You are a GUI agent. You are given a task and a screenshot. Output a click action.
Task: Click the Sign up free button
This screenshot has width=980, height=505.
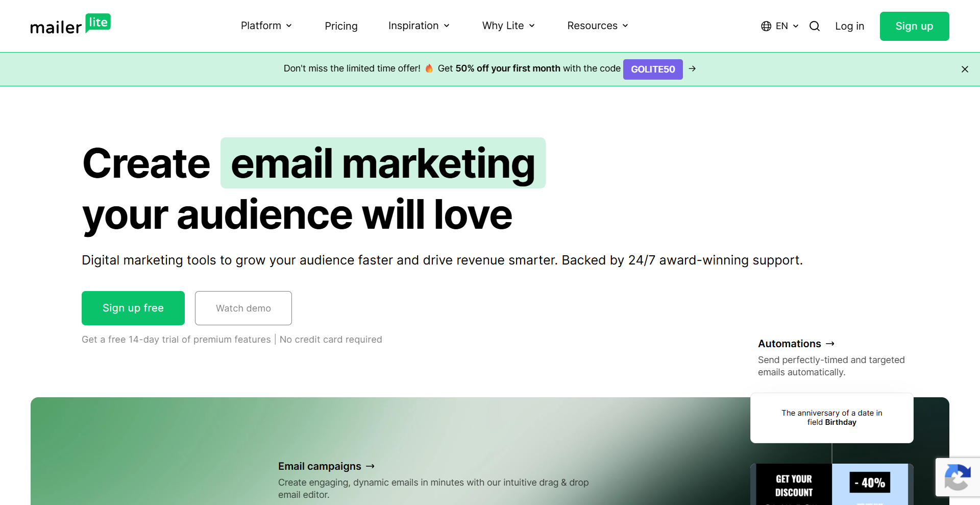pos(133,308)
